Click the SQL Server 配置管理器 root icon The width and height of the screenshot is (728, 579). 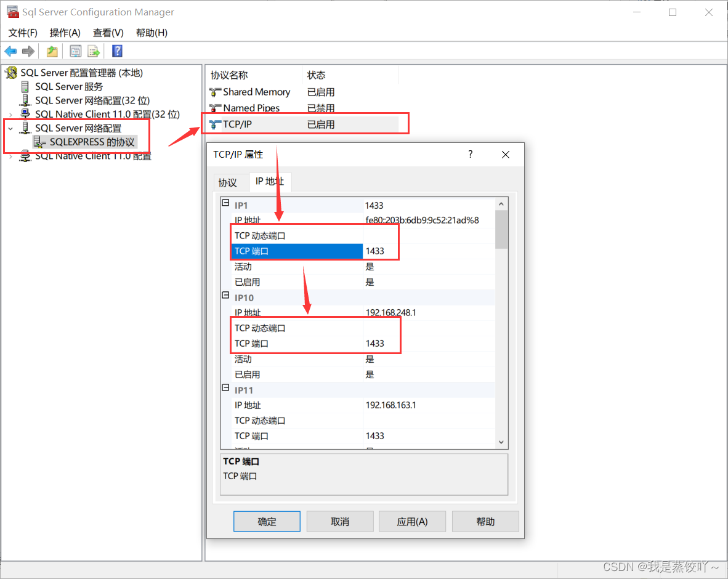[x=12, y=73]
